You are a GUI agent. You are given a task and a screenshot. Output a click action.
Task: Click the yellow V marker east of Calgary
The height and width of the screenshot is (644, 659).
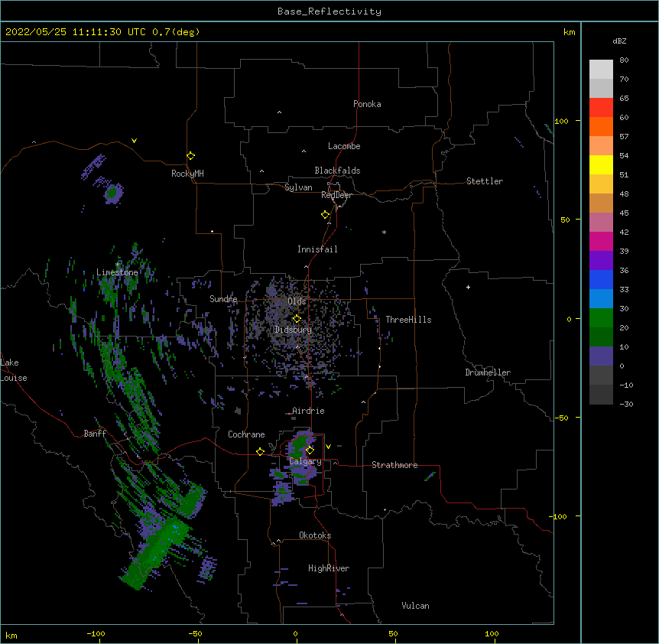[x=328, y=447]
